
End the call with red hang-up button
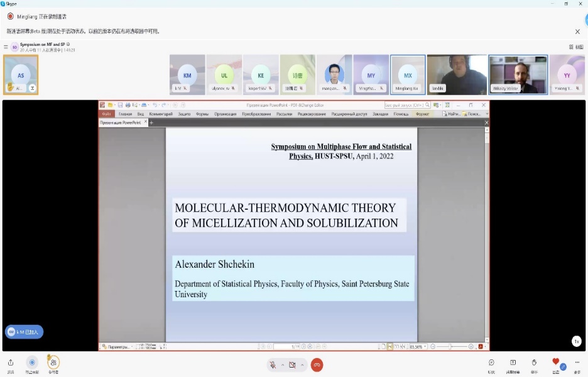pyautogui.click(x=317, y=365)
